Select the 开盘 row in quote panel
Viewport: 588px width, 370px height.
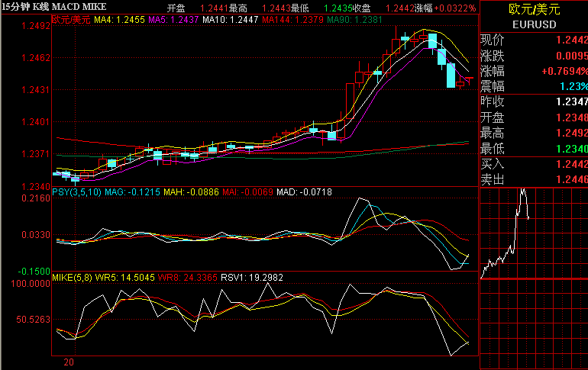tap(534, 117)
